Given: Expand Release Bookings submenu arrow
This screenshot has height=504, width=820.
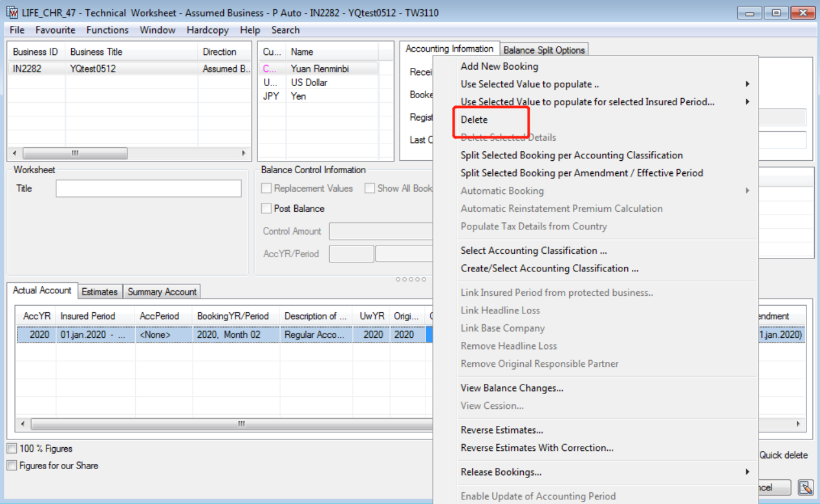Looking at the screenshot, I should pos(748,472).
